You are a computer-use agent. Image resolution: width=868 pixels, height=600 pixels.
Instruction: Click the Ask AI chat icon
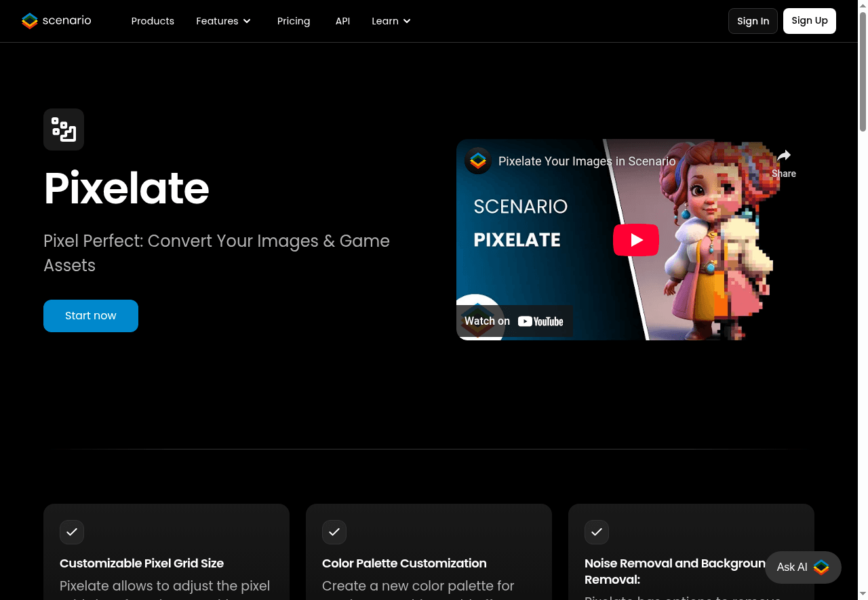pyautogui.click(x=821, y=567)
